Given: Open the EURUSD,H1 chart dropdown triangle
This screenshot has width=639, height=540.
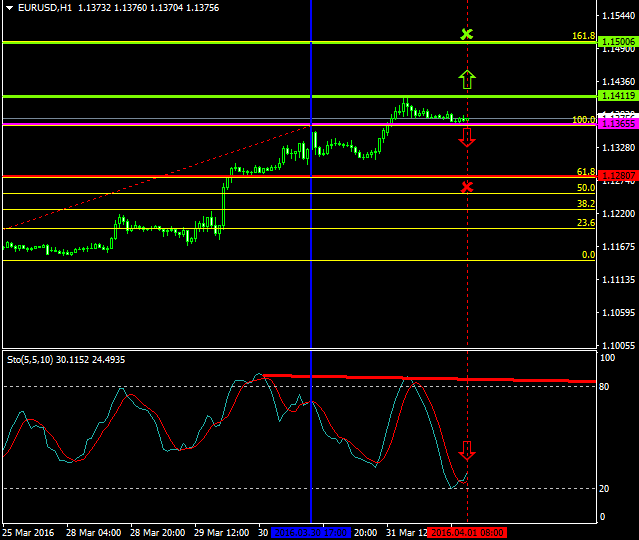Looking at the screenshot, I should (x=9, y=8).
